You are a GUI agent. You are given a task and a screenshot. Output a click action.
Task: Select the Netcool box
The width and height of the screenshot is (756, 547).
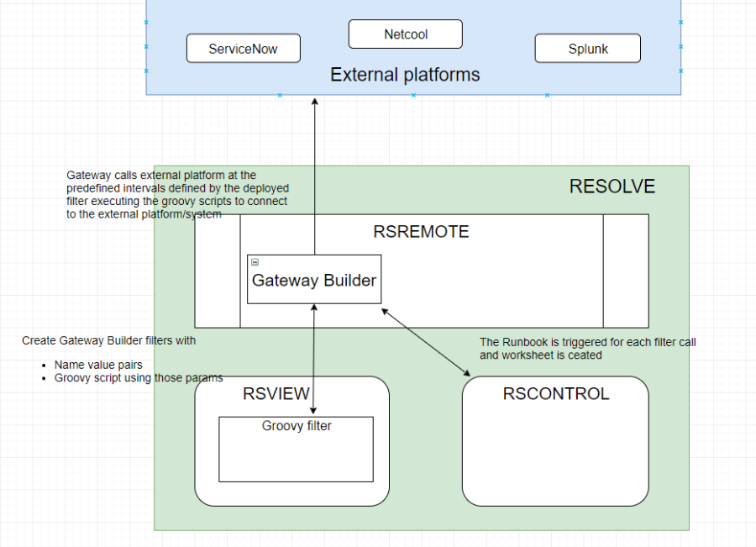(x=406, y=34)
